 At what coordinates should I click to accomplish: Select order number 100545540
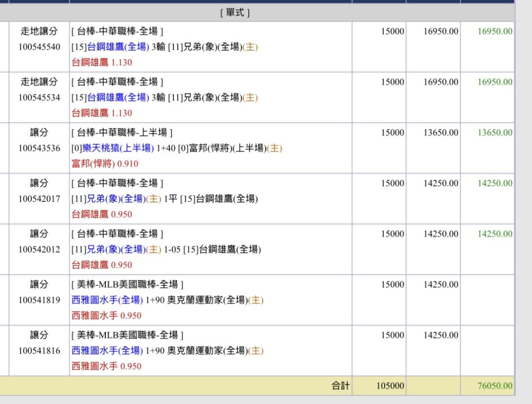(39, 47)
